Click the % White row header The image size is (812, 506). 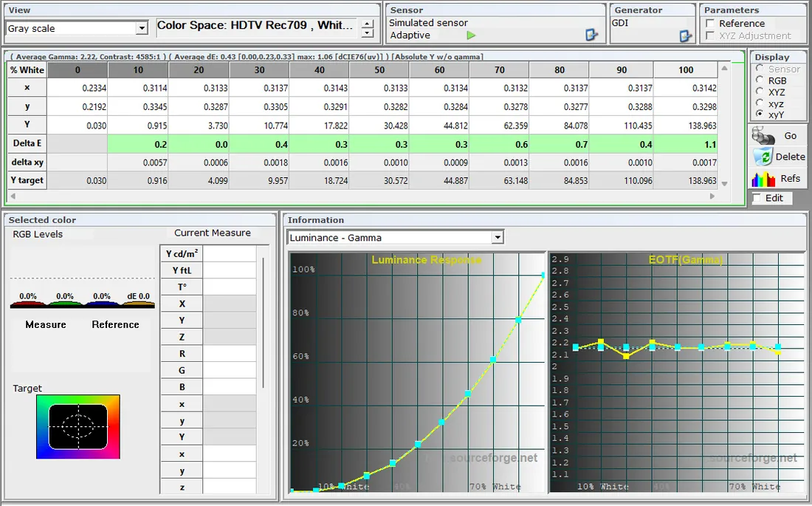pyautogui.click(x=27, y=70)
